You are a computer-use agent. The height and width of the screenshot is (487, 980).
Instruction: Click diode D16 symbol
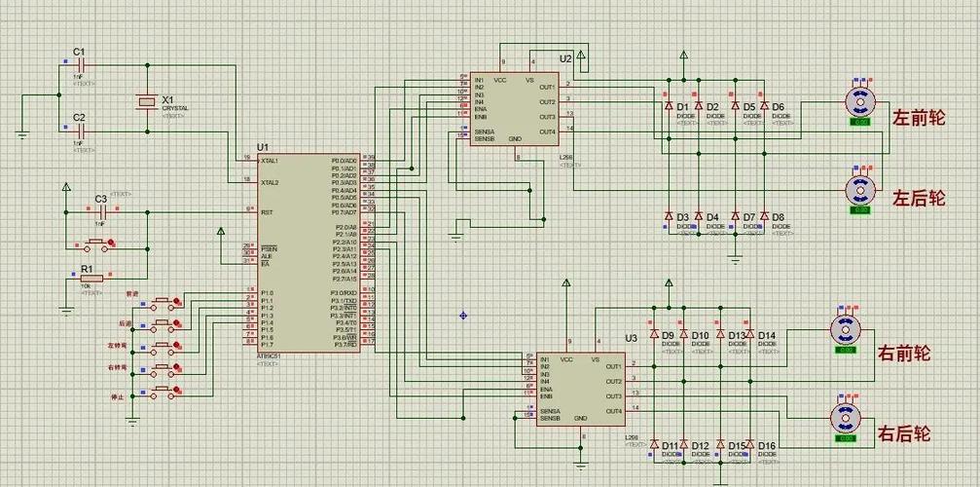(751, 445)
